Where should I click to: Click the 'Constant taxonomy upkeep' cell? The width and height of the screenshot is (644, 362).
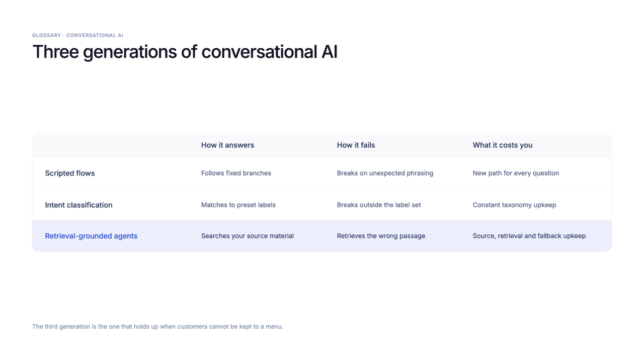click(x=514, y=205)
